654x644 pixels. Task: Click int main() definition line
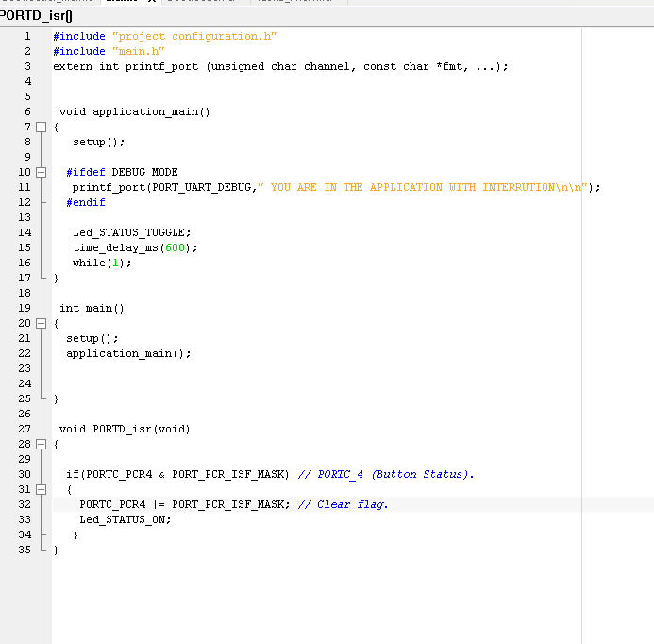coord(92,308)
